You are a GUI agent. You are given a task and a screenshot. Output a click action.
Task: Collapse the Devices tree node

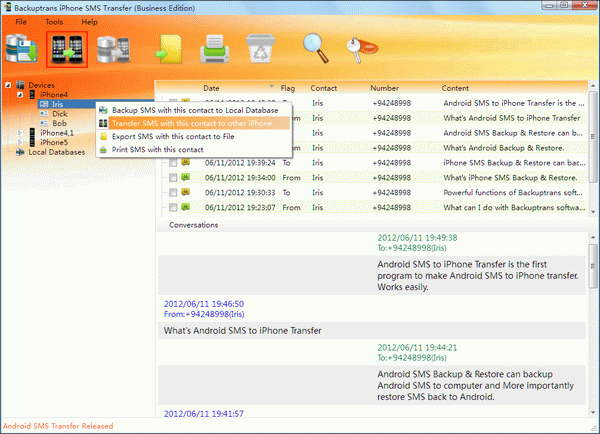[x=8, y=85]
